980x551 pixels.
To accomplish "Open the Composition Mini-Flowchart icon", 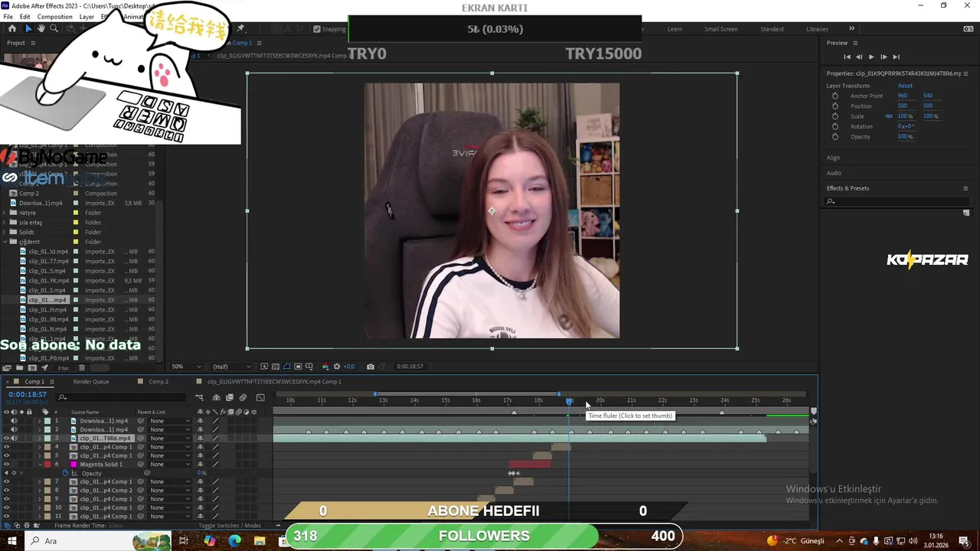I will [200, 398].
